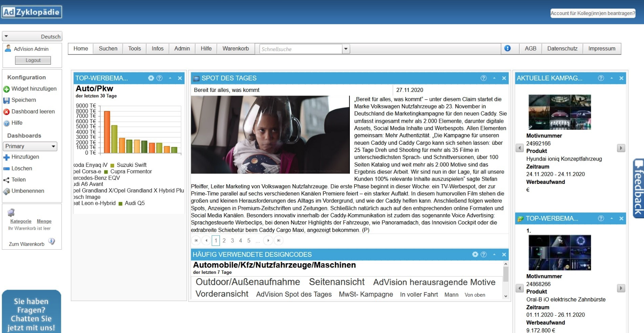Screen dimensions: 644x333
Task: Collapse the Spot des Tages widget
Action: [494, 78]
